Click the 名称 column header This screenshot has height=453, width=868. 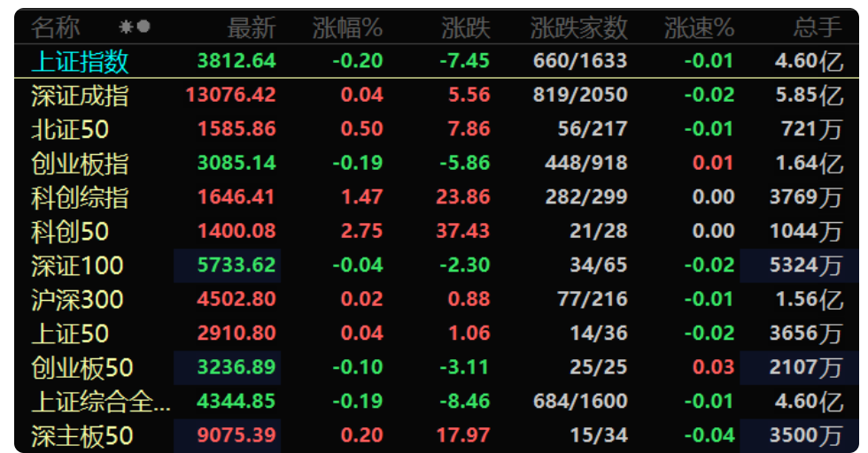tap(55, 28)
